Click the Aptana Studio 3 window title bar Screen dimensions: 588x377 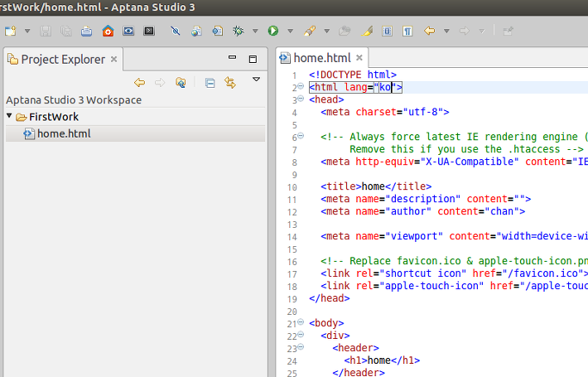click(x=294, y=7)
